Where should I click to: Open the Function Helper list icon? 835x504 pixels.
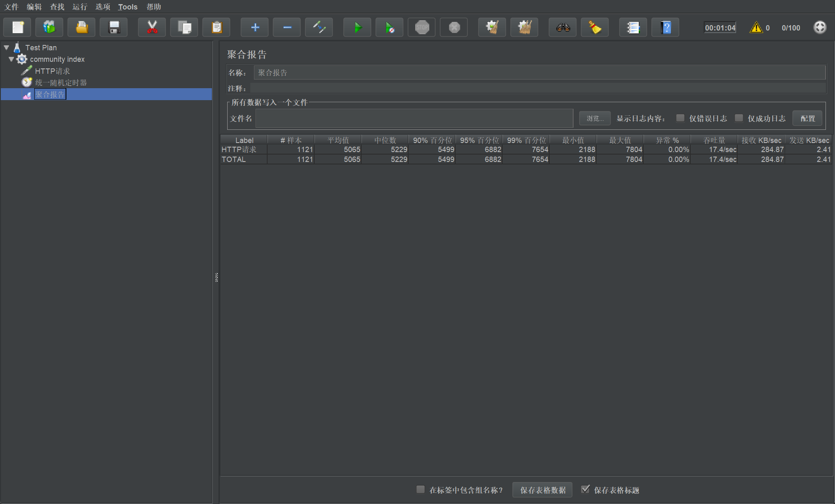pyautogui.click(x=633, y=28)
